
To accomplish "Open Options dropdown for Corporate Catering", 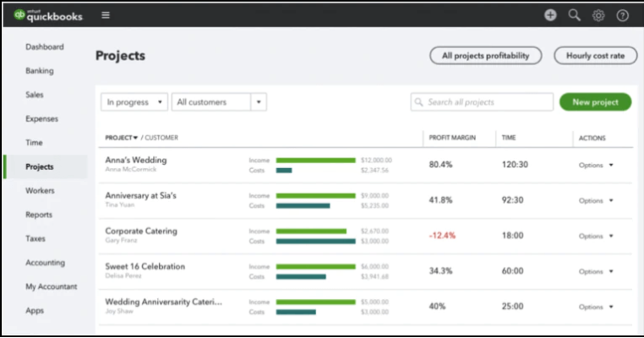I will 596,236.
